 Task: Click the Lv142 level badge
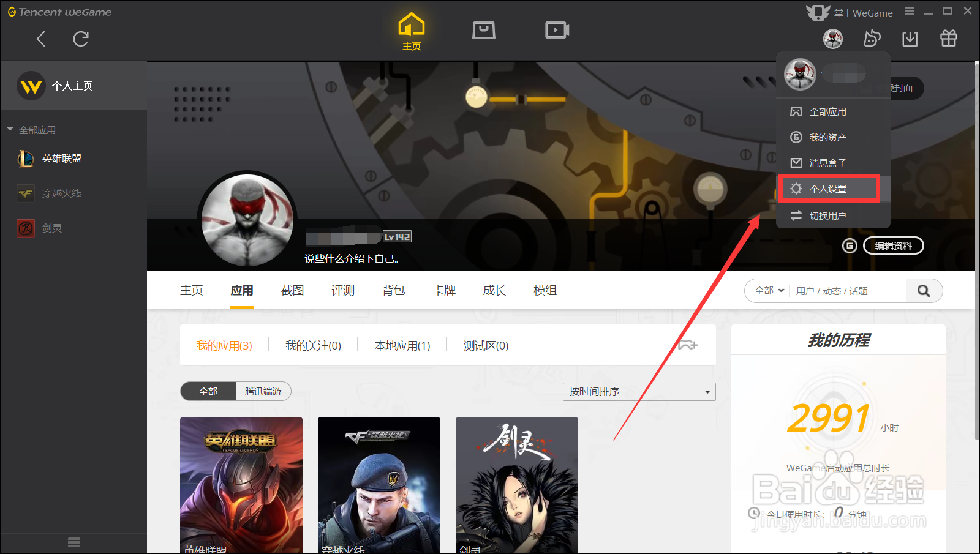tap(397, 237)
